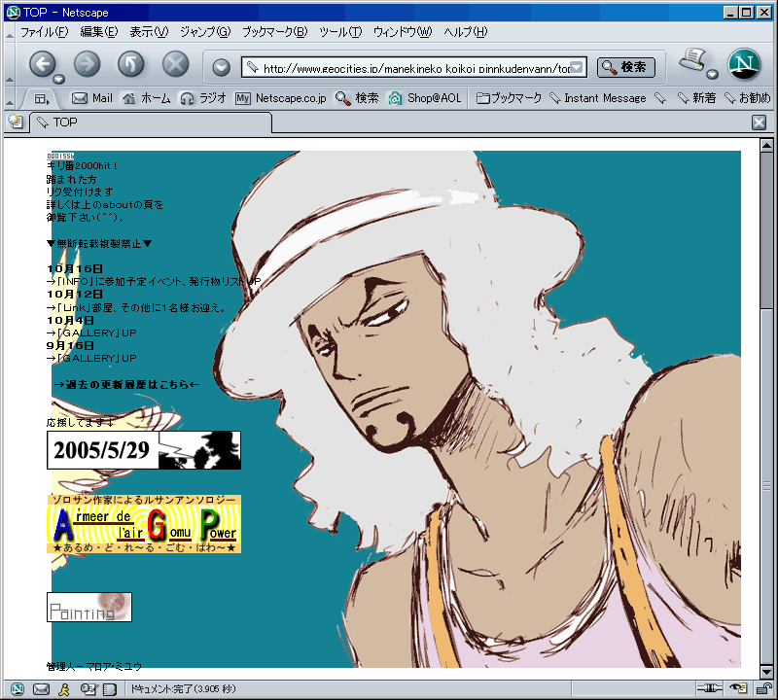Expand the ブックマーク folder on the personal toolbar

coord(509,98)
